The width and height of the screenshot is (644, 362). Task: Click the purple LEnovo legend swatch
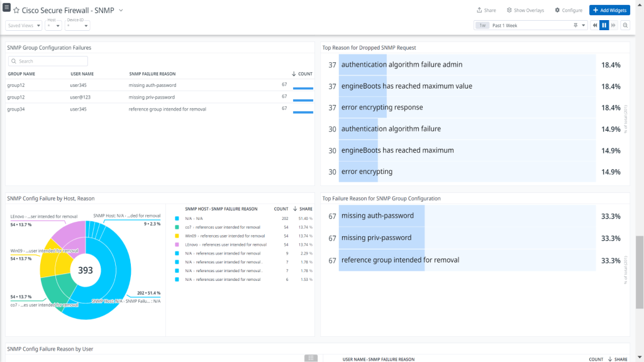point(177,244)
